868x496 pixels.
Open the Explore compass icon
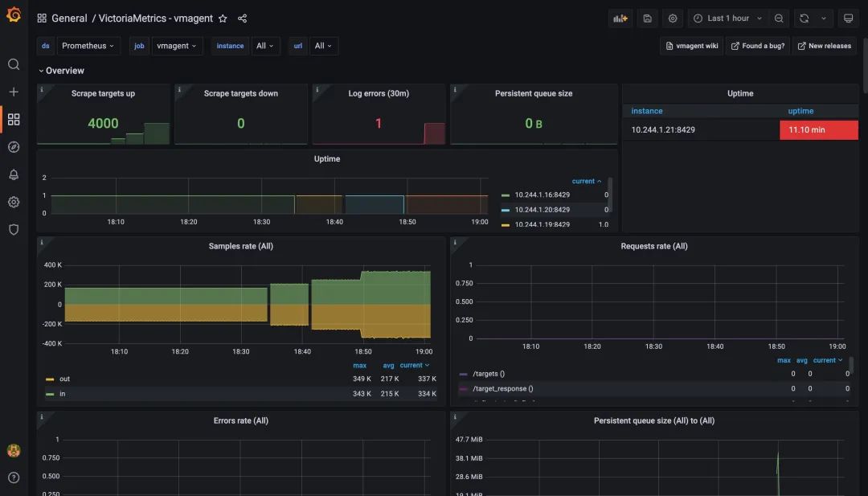[14, 147]
